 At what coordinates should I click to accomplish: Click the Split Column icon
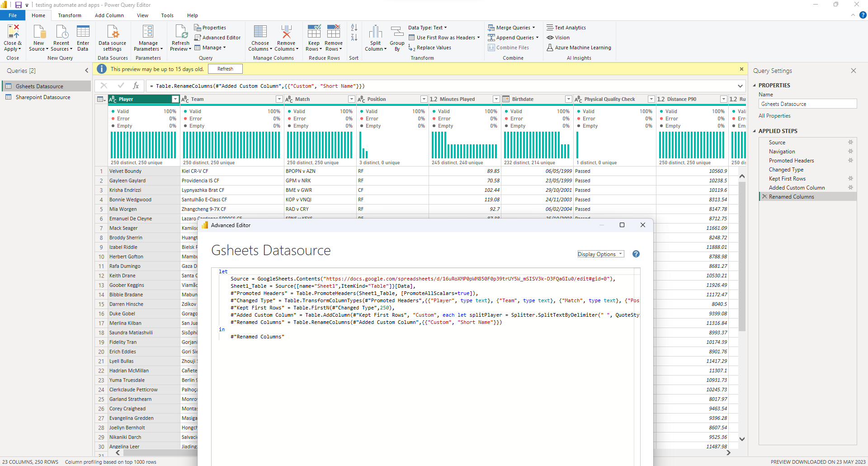click(x=375, y=32)
